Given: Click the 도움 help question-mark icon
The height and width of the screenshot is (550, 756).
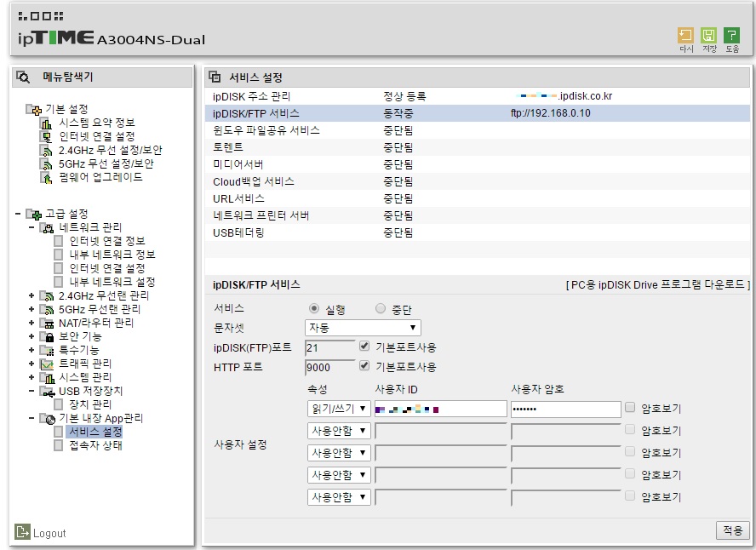Looking at the screenshot, I should point(731,35).
